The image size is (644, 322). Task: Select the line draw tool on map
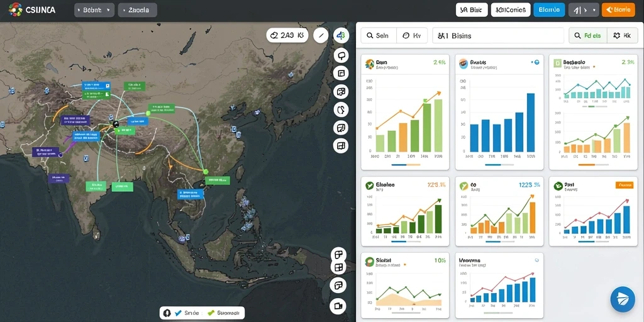pos(321,36)
